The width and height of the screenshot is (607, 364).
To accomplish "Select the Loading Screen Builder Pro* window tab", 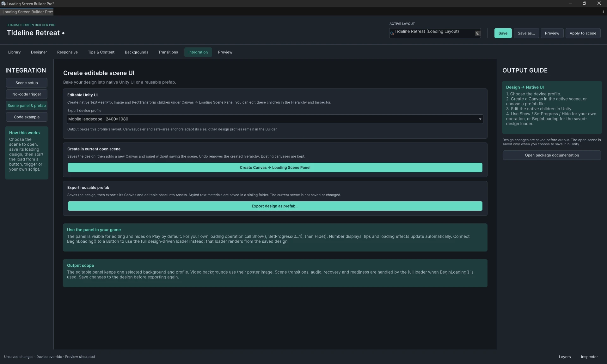I will pyautogui.click(x=27, y=12).
